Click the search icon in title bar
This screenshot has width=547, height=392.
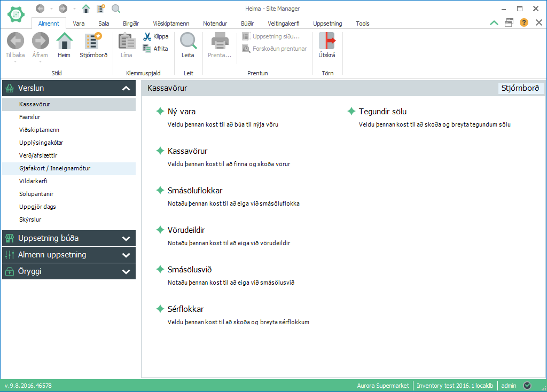[116, 9]
